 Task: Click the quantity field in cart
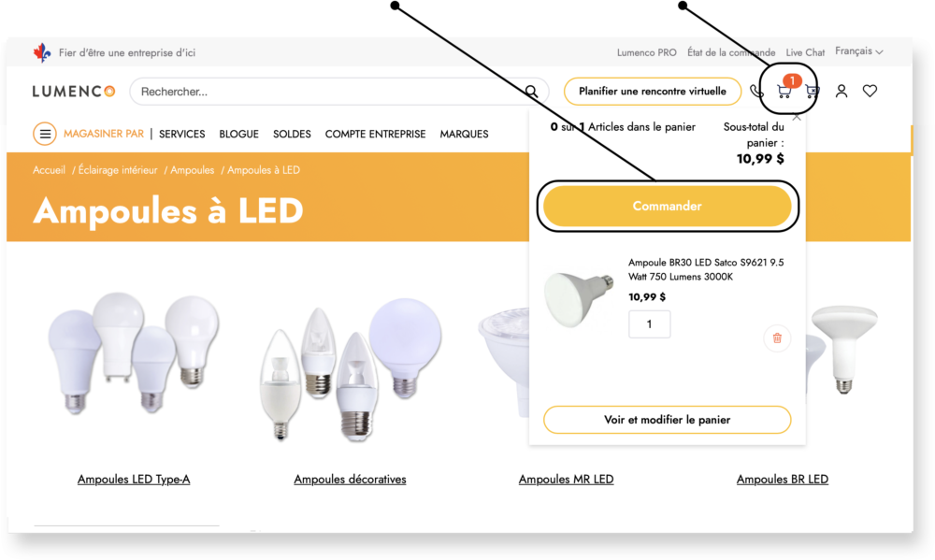(650, 324)
